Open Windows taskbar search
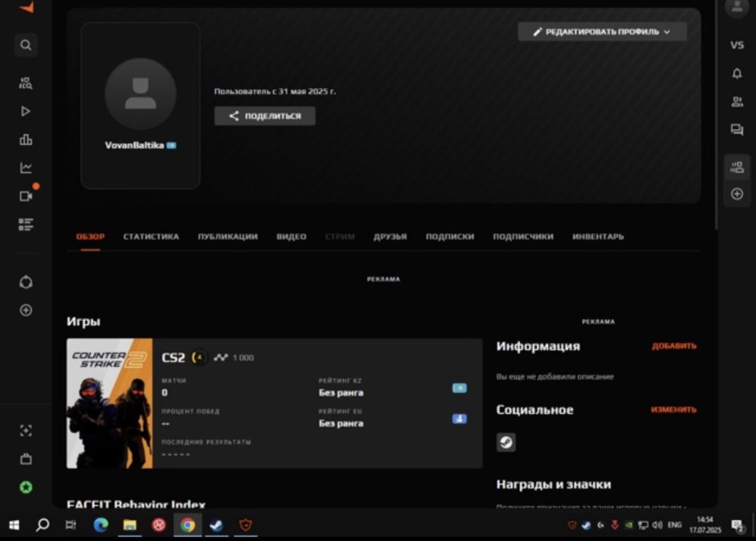The image size is (756, 541). [42, 524]
